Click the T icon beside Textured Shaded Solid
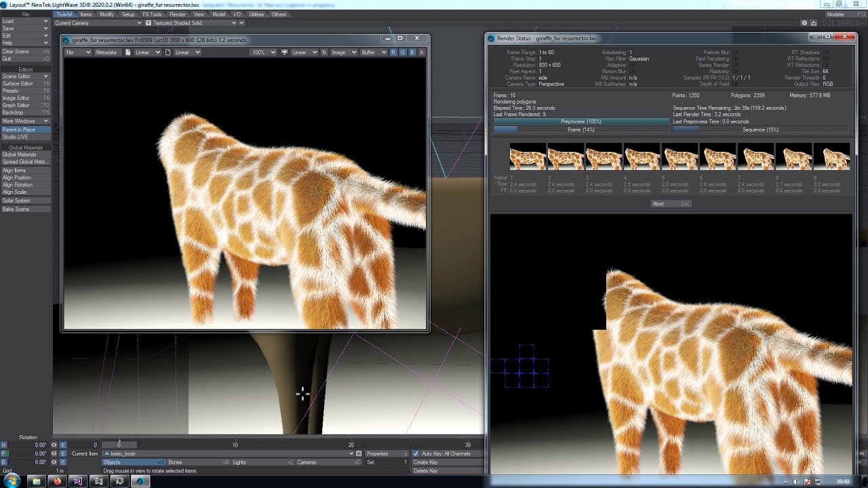 [149, 23]
